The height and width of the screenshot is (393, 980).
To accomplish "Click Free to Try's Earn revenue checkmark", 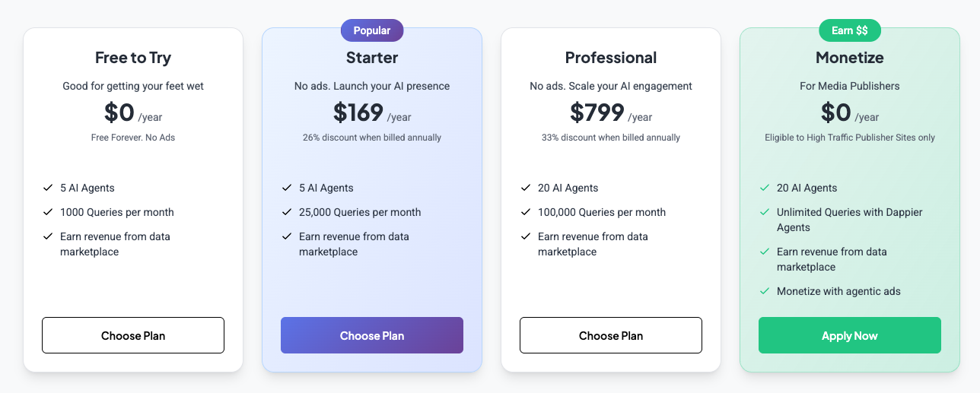I will point(48,236).
